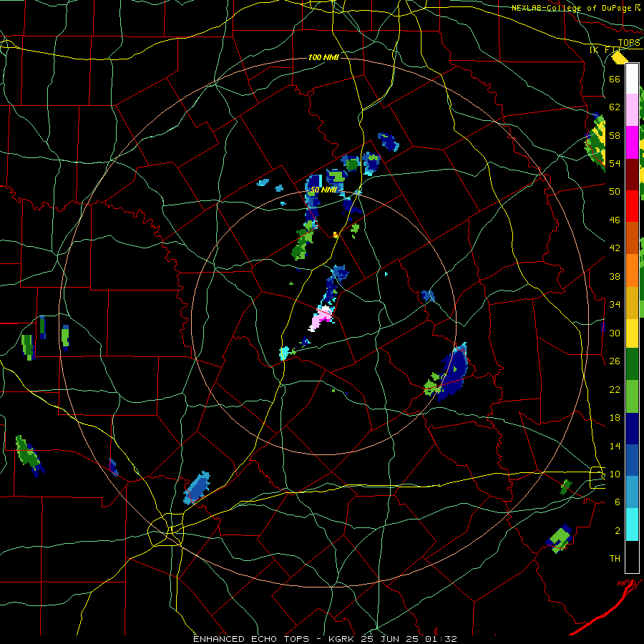The image size is (644, 644).
Task: Click the 50 NMI range ring label
Action: click(323, 190)
